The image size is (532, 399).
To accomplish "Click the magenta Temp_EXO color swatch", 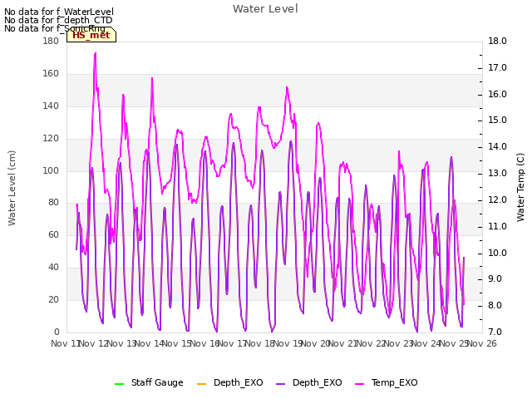I will point(359,384).
